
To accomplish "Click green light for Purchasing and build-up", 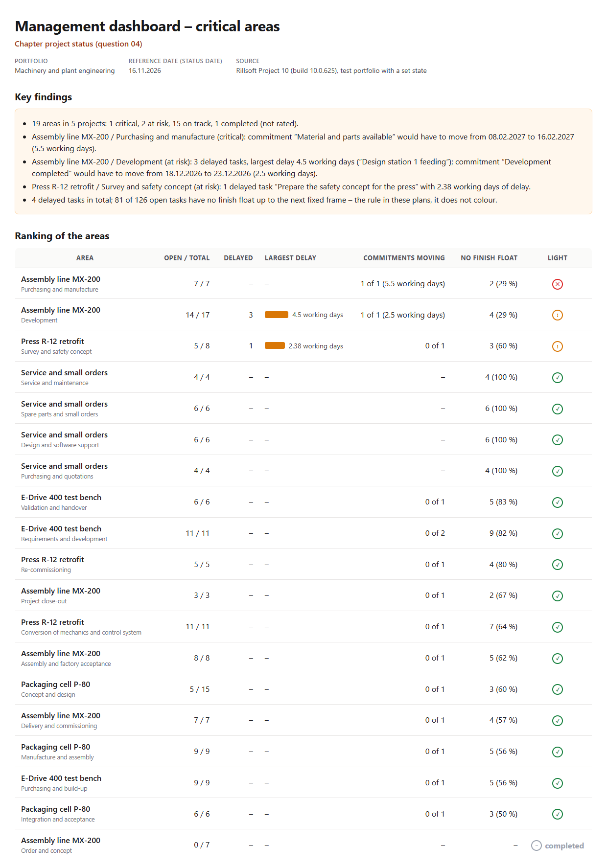I will [557, 783].
